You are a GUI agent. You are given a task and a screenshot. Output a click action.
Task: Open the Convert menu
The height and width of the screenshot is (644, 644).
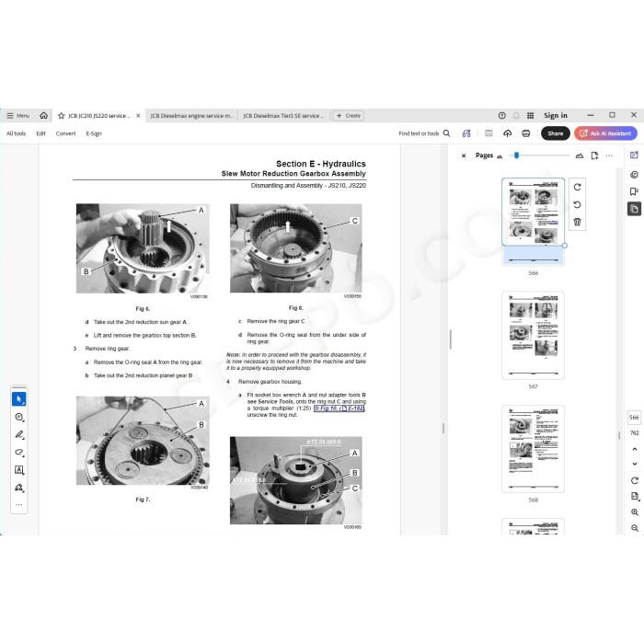coord(65,133)
